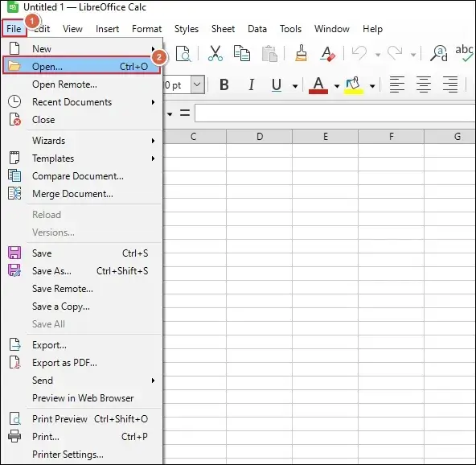The height and width of the screenshot is (465, 476).
Task: Choose Close in File menu
Action: [82, 120]
